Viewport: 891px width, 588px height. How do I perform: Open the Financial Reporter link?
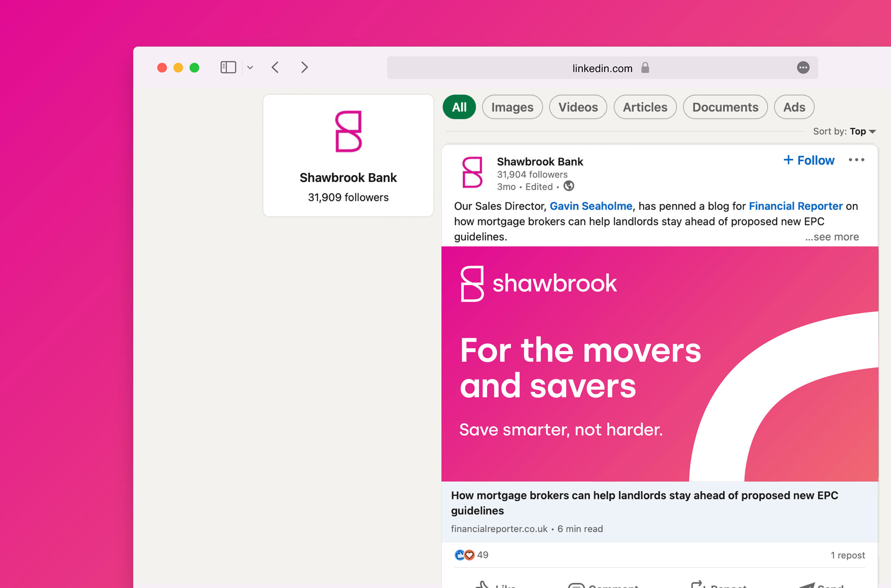(795, 206)
